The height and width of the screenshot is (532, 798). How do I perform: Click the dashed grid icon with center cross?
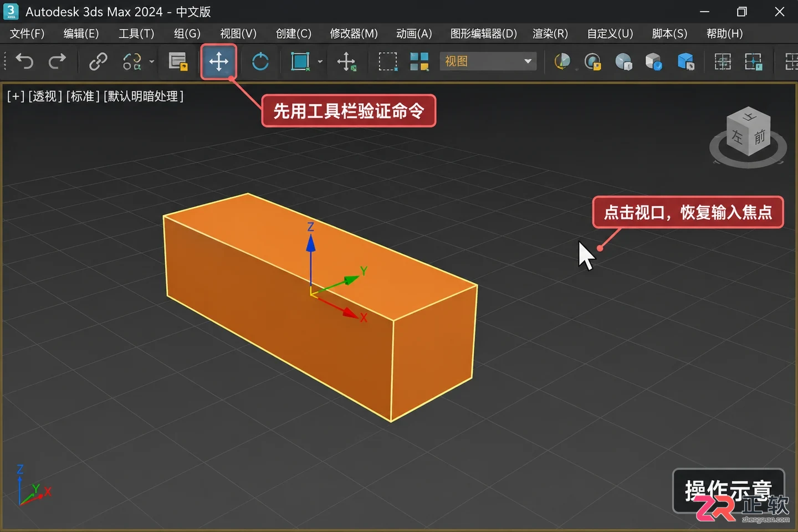click(723, 62)
